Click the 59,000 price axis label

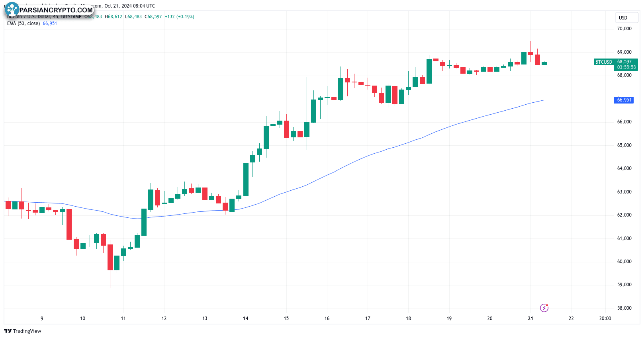[x=624, y=285]
